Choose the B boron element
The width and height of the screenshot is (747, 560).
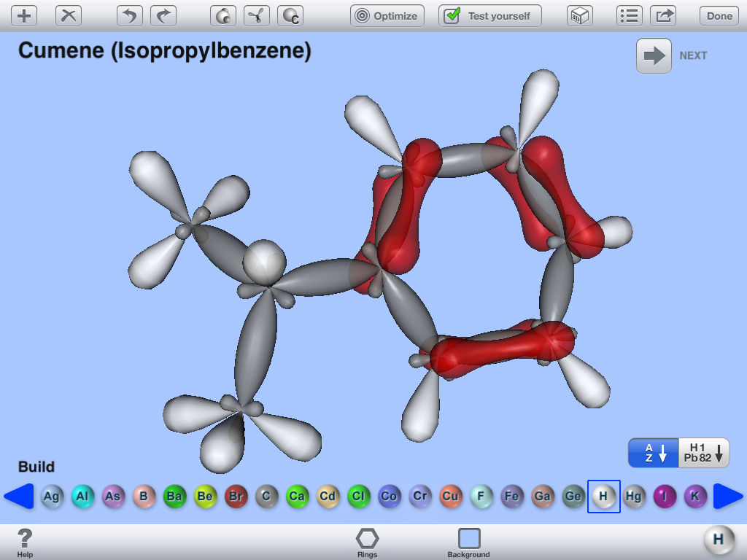point(144,496)
